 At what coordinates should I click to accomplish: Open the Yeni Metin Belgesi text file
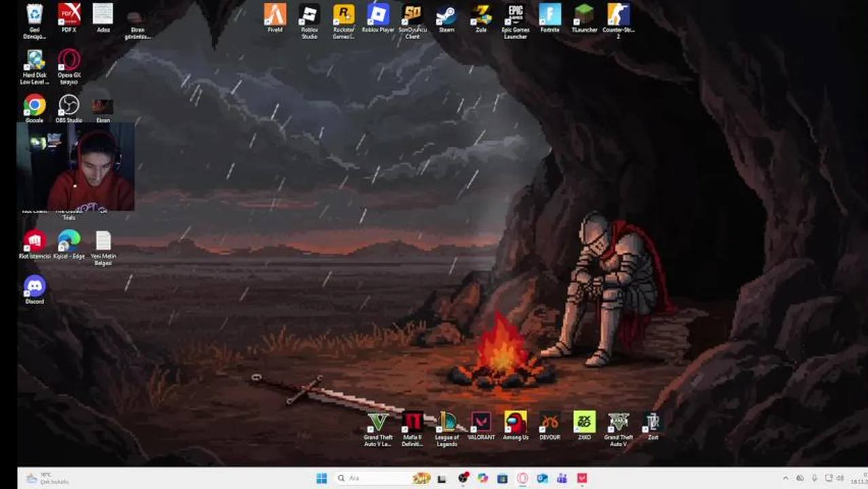(x=103, y=249)
